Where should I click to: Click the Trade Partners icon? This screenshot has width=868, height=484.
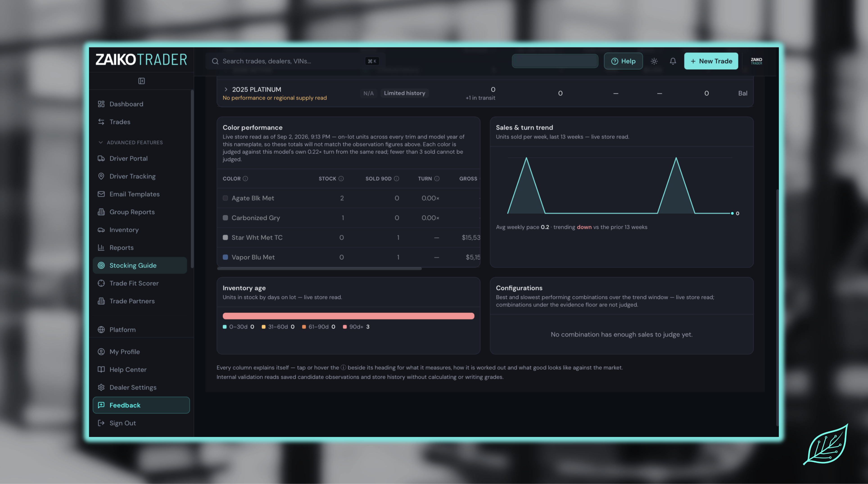click(101, 301)
